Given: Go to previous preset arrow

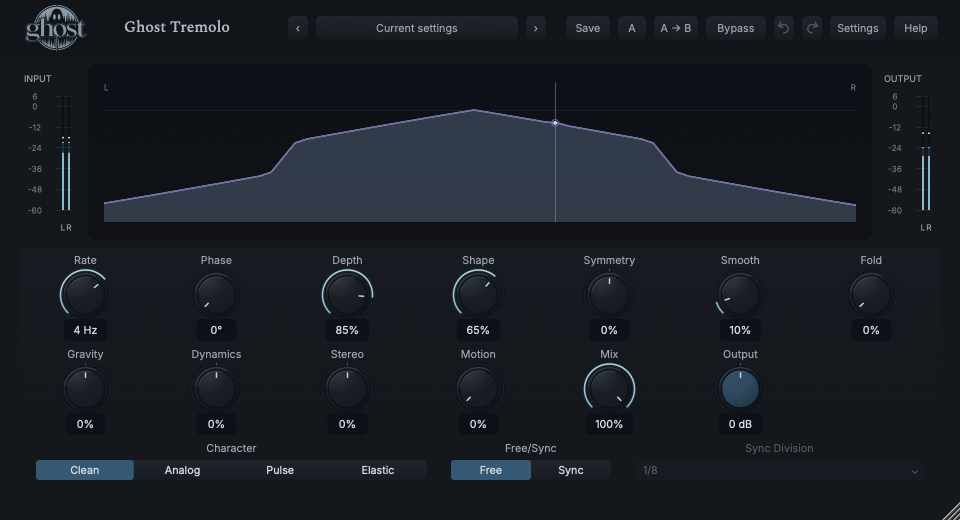Looking at the screenshot, I should point(298,28).
